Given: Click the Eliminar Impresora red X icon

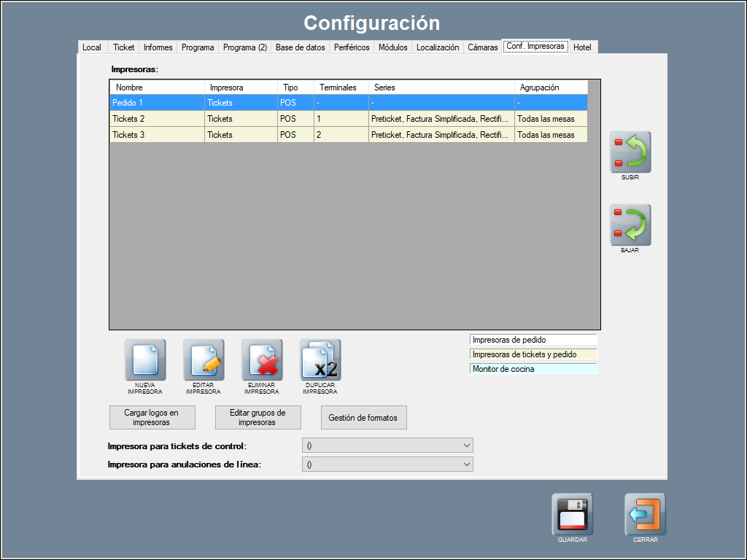Looking at the screenshot, I should 262,359.
